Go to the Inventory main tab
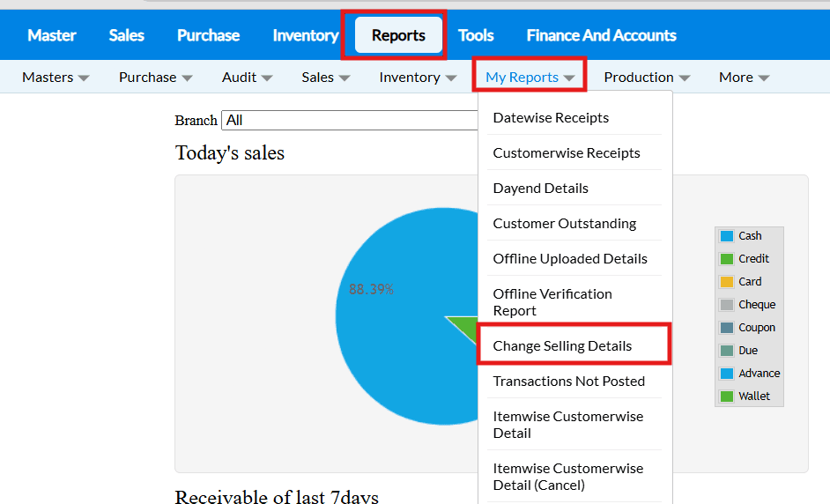The width and height of the screenshot is (830, 504). point(305,35)
